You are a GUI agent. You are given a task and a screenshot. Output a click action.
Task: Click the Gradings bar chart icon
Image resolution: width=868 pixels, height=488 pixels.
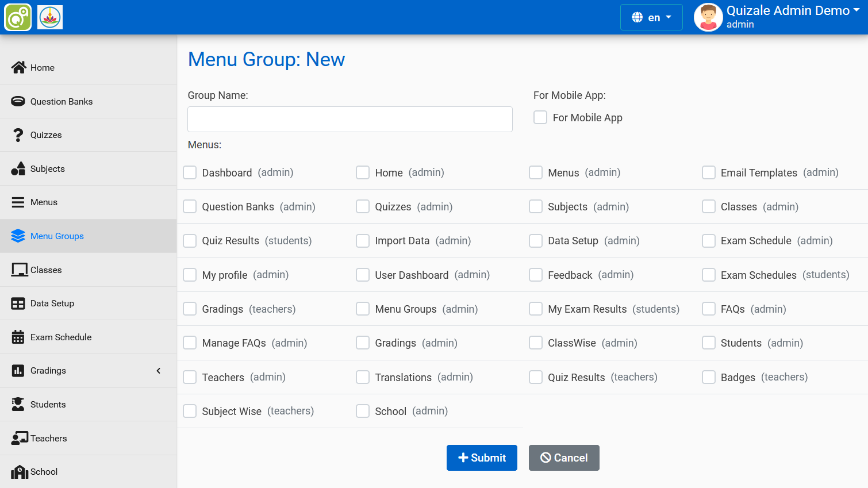coord(17,370)
